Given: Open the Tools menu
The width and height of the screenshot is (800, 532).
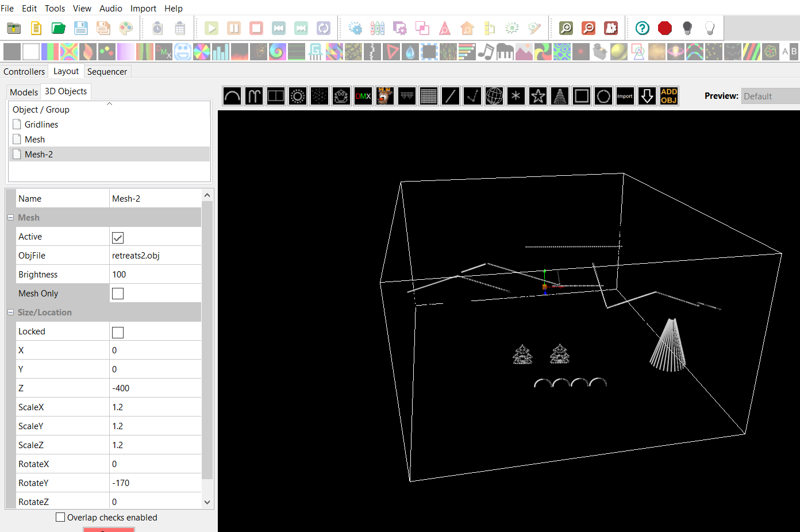Looking at the screenshot, I should [55, 8].
